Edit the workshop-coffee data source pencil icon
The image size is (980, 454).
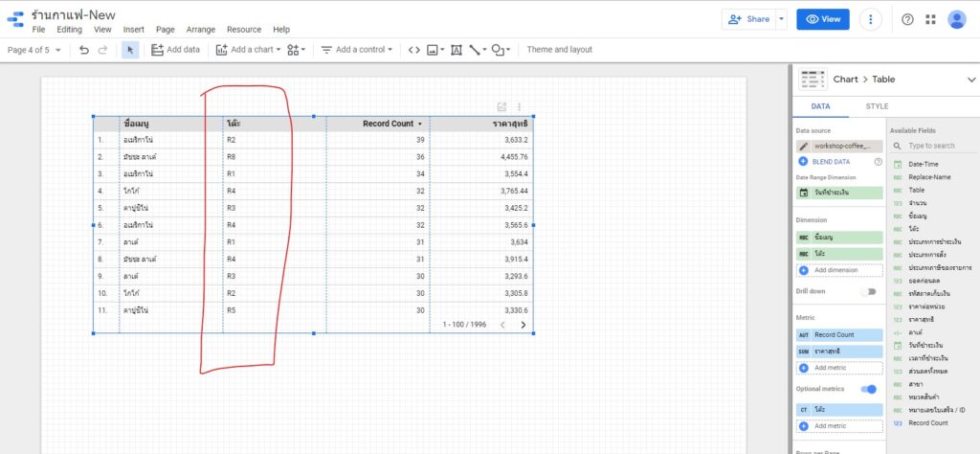click(803, 147)
